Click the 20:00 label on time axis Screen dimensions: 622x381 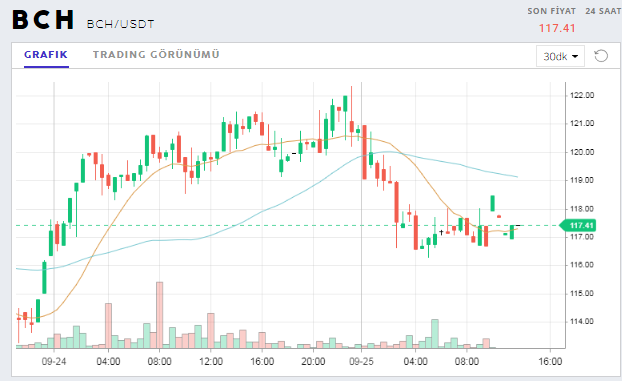(x=313, y=362)
